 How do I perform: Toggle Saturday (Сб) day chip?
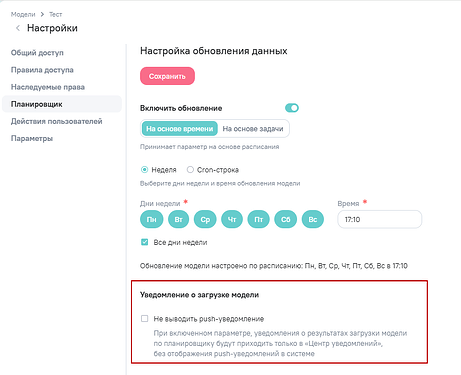pyautogui.click(x=286, y=219)
